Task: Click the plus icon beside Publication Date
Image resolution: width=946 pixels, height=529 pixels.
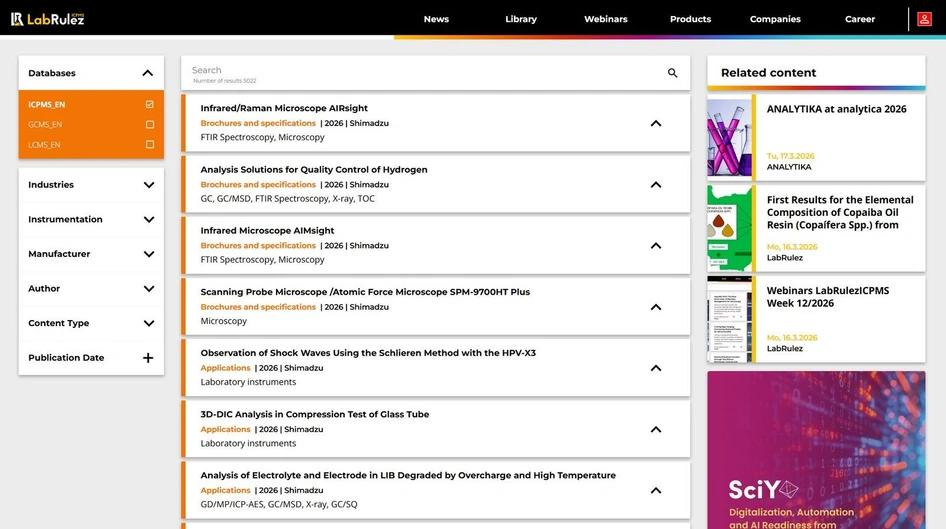Action: click(148, 358)
